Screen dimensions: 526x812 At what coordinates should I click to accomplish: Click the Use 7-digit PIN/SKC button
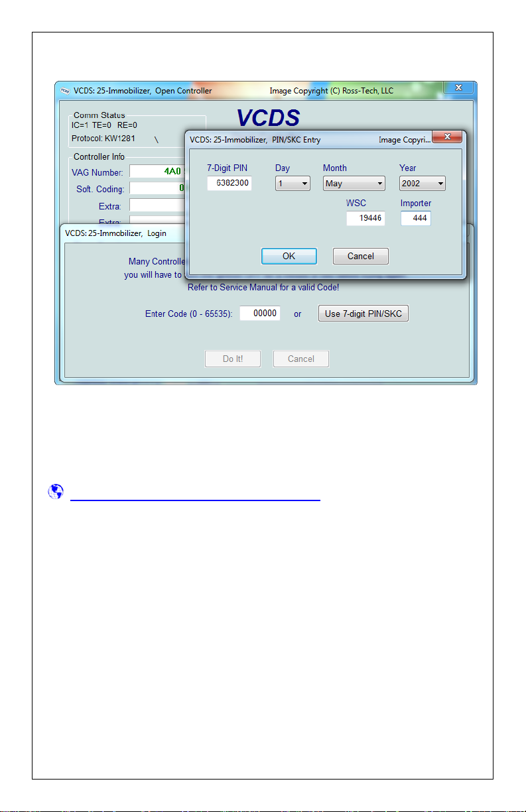point(363,314)
